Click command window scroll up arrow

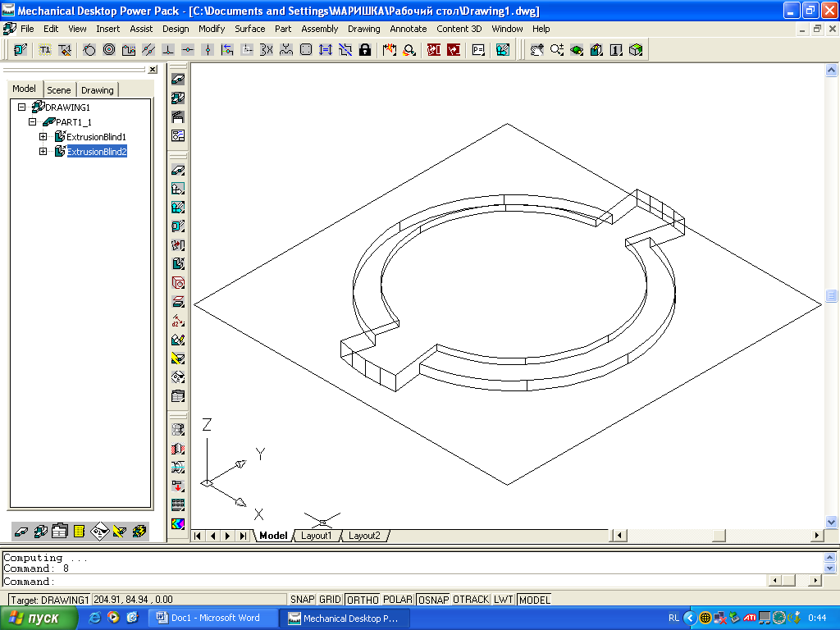pos(829,557)
